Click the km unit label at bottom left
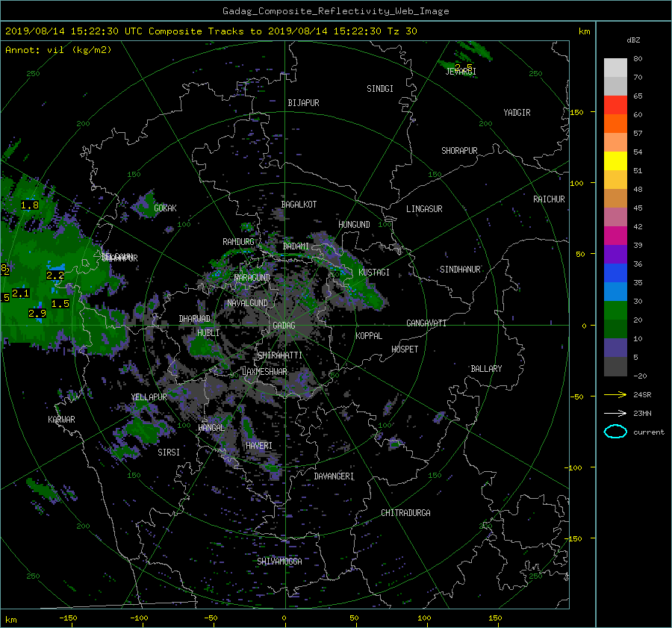This screenshot has height=628, width=672. (x=11, y=620)
